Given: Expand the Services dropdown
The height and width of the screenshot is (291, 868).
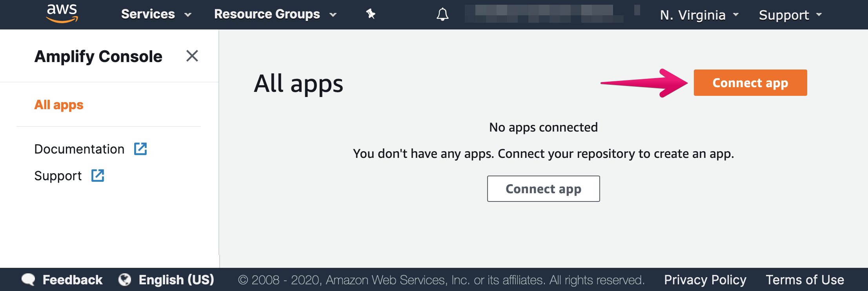Looking at the screenshot, I should pos(156,15).
